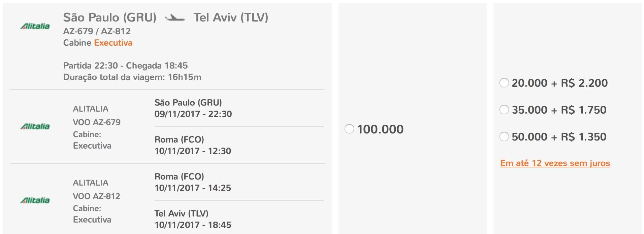Click the AZ-679 / AZ-812 flight numbers text
Viewport: 644px width, 234px height.
click(97, 31)
